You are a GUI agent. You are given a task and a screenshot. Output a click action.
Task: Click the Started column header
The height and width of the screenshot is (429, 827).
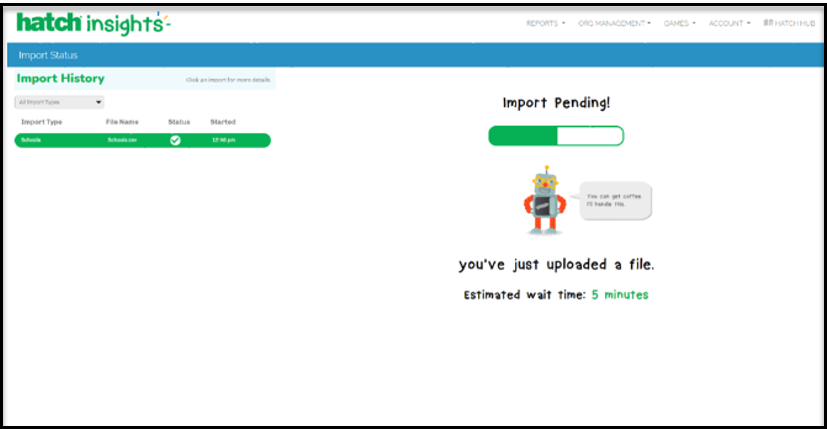tap(222, 122)
